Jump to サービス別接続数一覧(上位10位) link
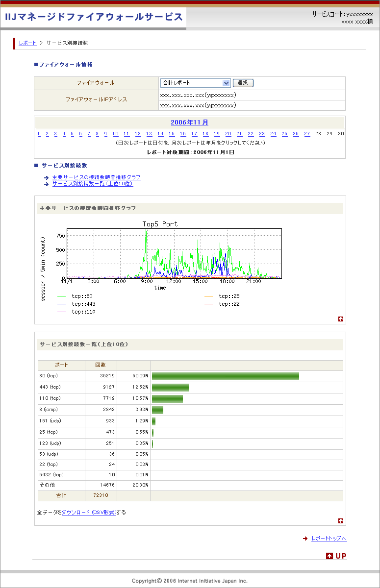 click(92, 184)
